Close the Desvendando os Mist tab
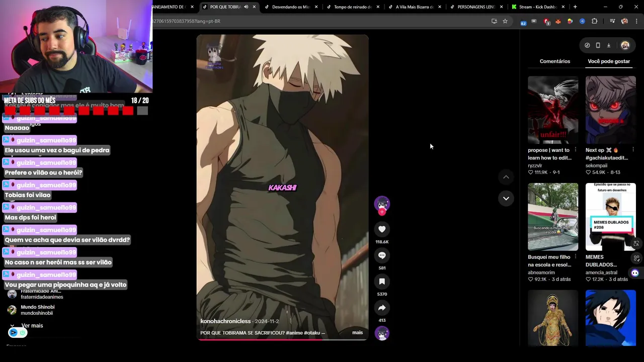Viewport: 644px width, 362px height. tap(316, 7)
